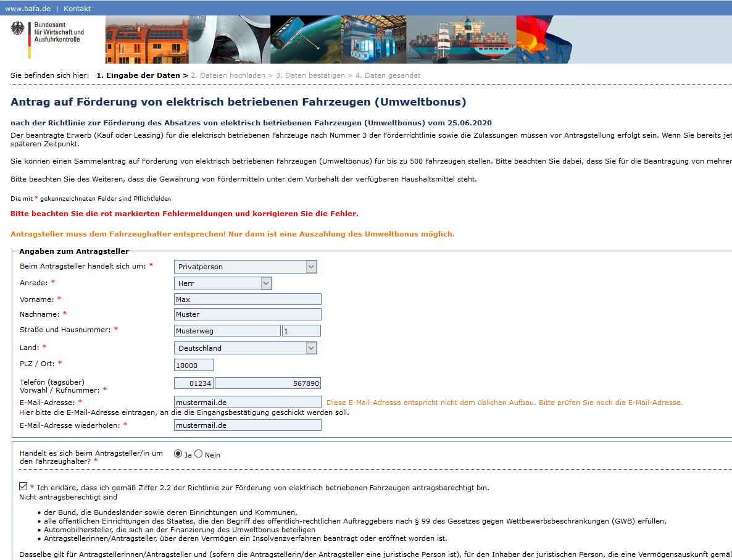This screenshot has width=732, height=560.
Task: Open the www.bafa.de link
Action: [x=27, y=9]
